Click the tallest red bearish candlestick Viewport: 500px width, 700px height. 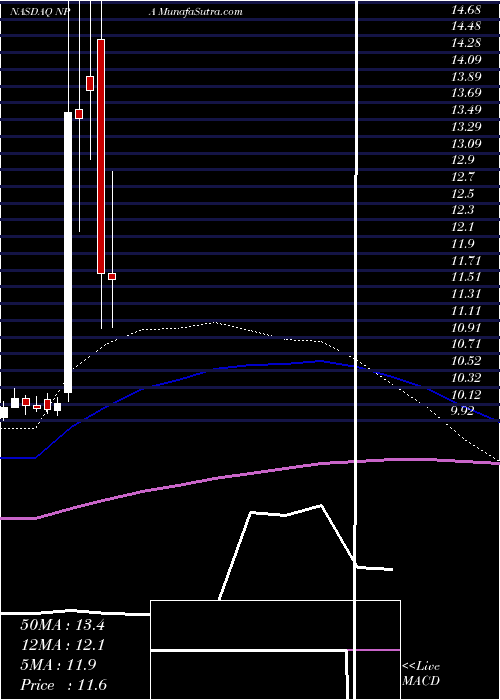101,156
